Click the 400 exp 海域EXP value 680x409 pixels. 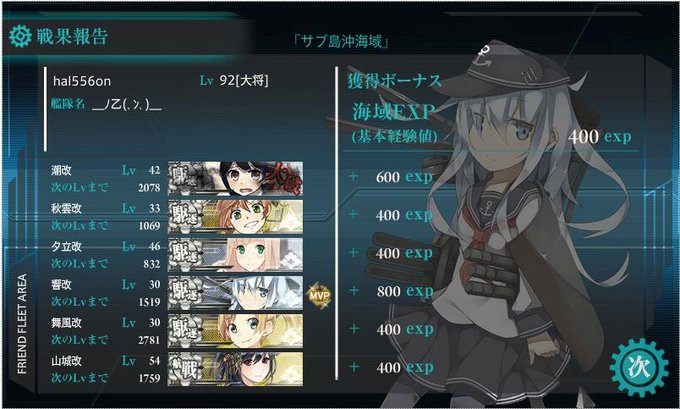click(599, 137)
